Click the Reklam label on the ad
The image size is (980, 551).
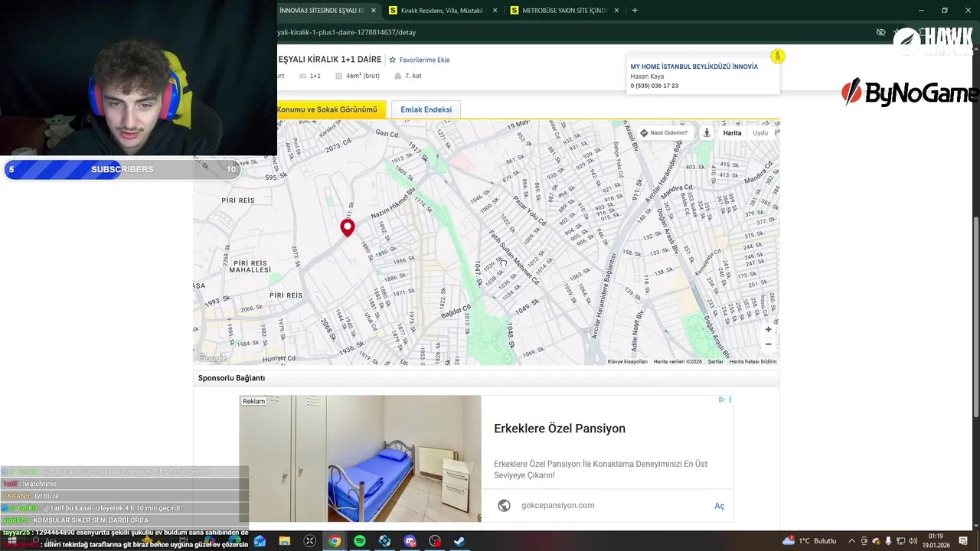tap(253, 401)
